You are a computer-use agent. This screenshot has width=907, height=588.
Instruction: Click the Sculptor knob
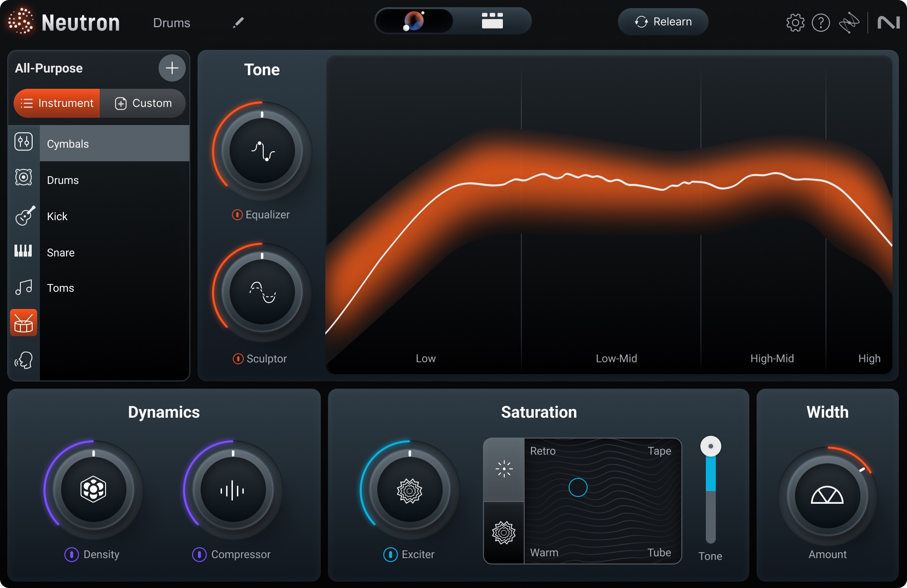pos(262,292)
